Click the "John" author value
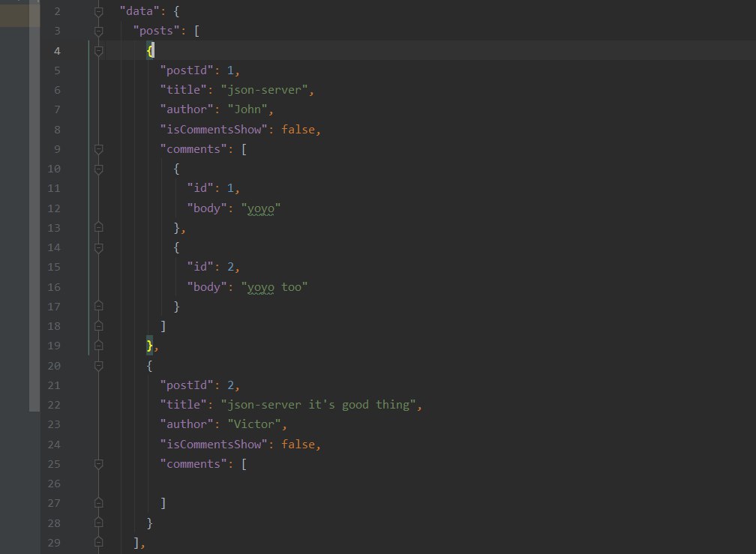Image resolution: width=756 pixels, height=554 pixels. (247, 109)
